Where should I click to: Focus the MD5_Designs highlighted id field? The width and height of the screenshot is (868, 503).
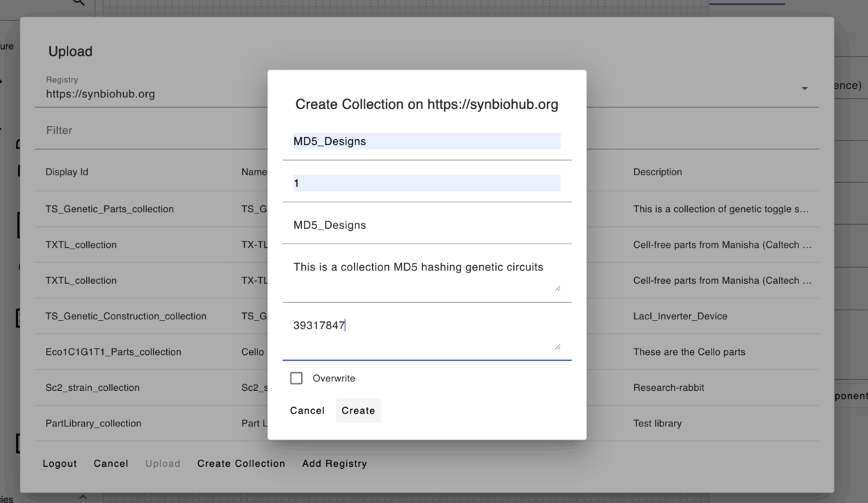(427, 141)
